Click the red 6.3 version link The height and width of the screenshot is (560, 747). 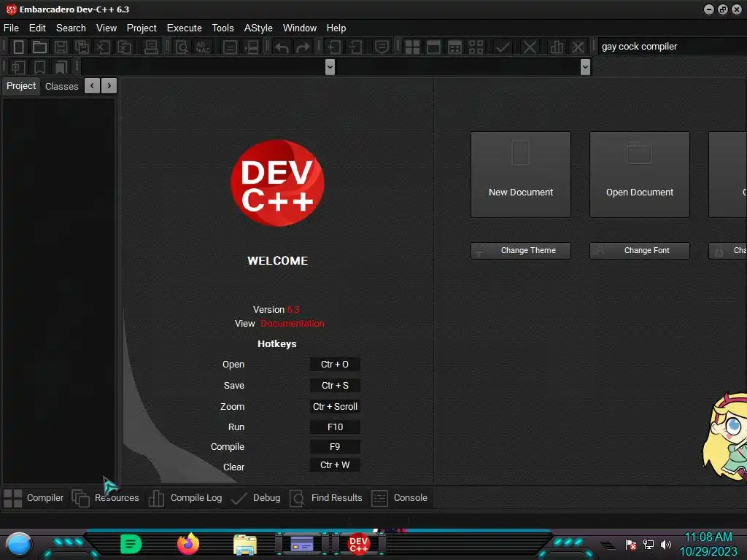[x=293, y=309]
